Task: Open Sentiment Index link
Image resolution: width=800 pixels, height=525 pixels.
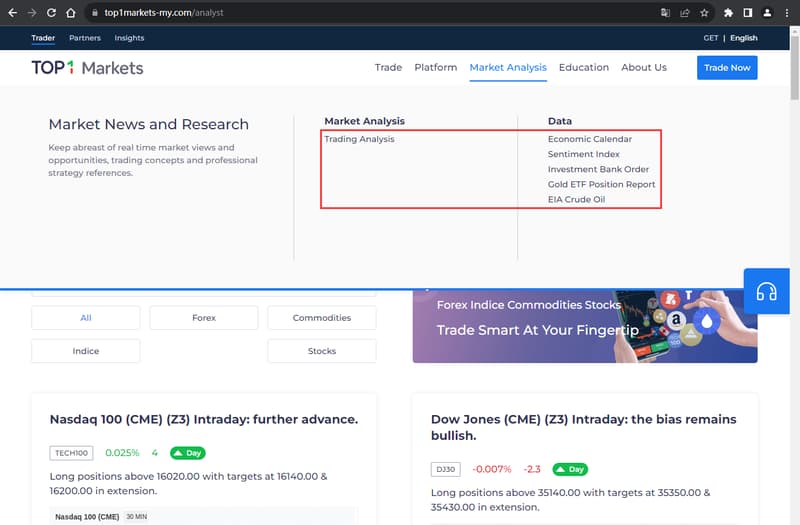Action: coord(584,154)
